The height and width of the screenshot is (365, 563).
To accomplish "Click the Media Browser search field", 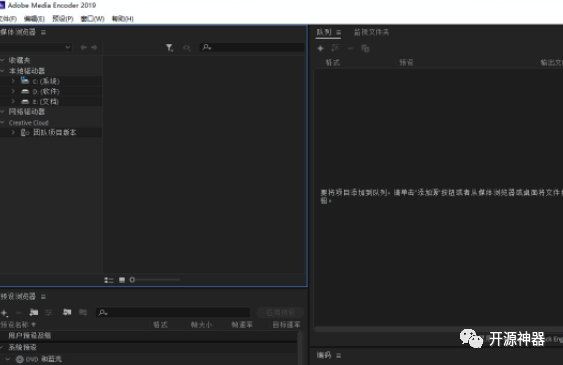I will [x=252, y=47].
